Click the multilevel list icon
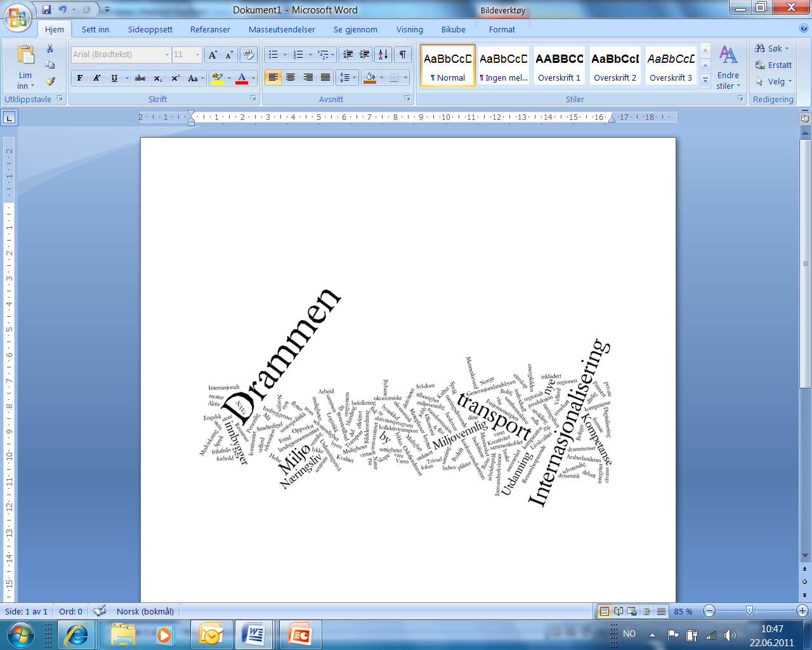The width and height of the screenshot is (812, 650). [323, 55]
